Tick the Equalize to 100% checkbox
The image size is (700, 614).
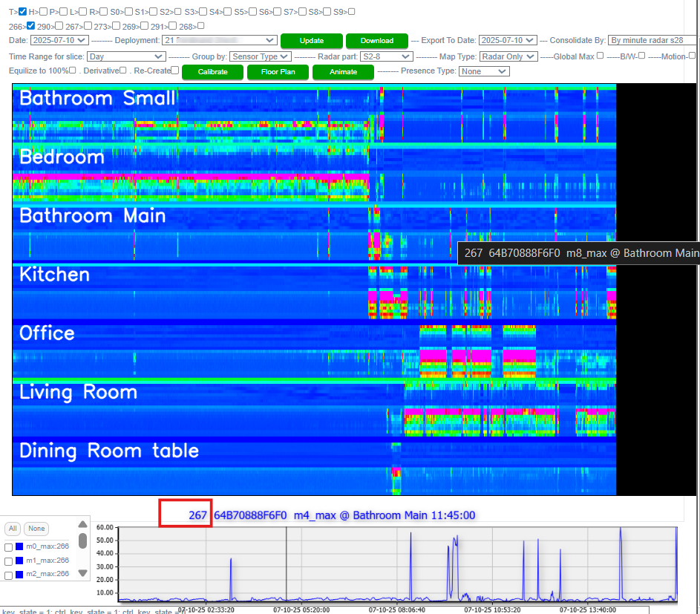tap(73, 71)
